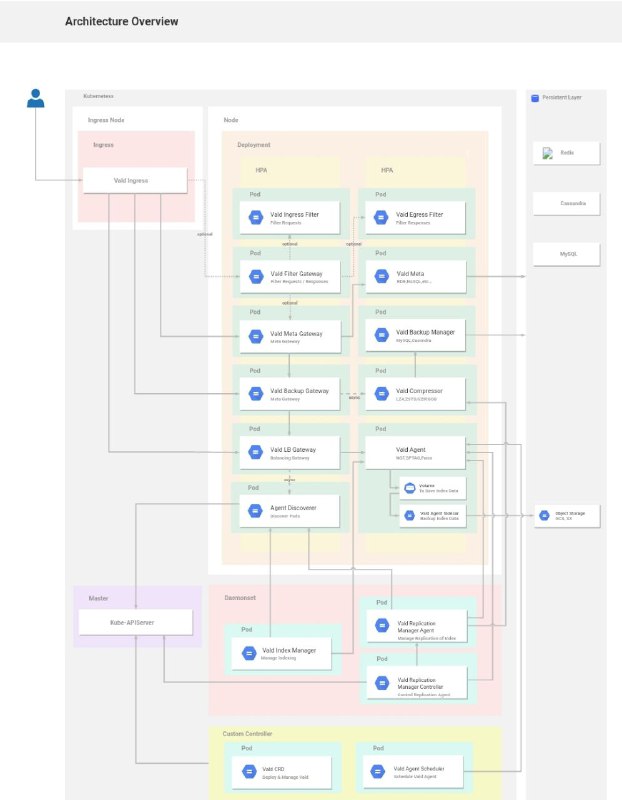
Task: Click the Deployment group label
Action: pos(254,145)
